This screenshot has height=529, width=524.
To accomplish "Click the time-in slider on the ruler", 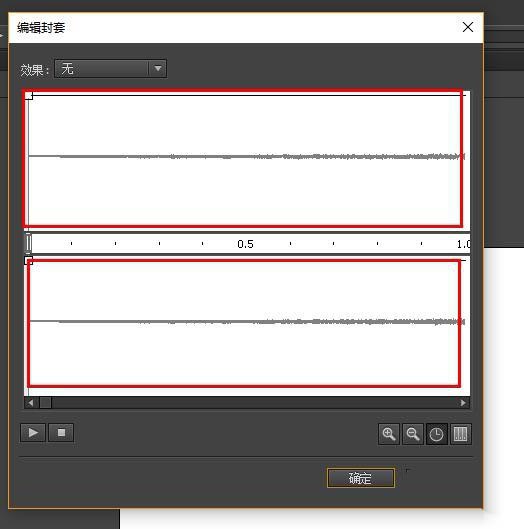I will click(x=28, y=243).
